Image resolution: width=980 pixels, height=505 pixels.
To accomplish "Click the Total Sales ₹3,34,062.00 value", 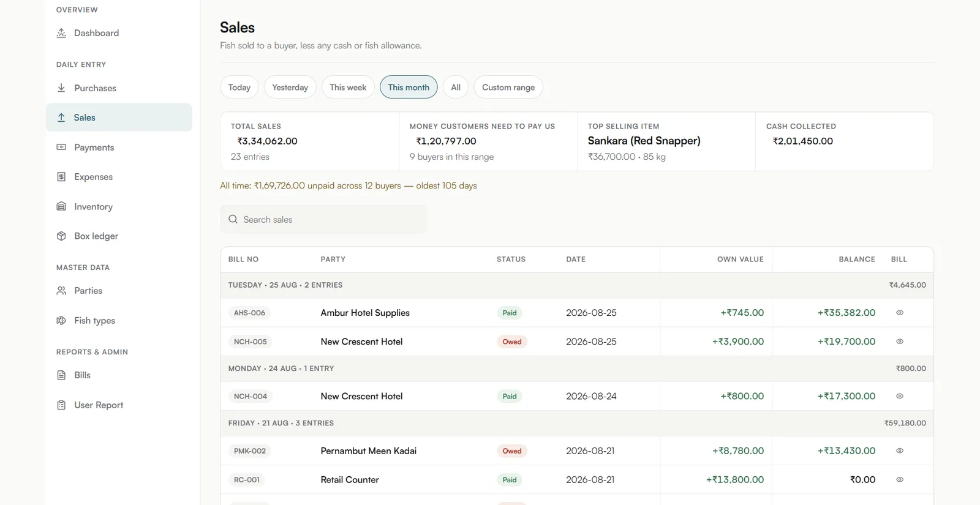I will point(267,141).
